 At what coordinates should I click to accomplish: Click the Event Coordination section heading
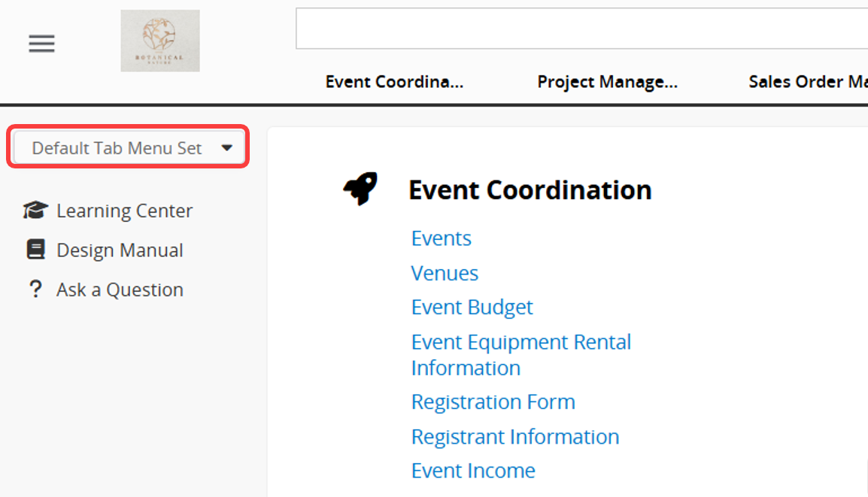(530, 189)
